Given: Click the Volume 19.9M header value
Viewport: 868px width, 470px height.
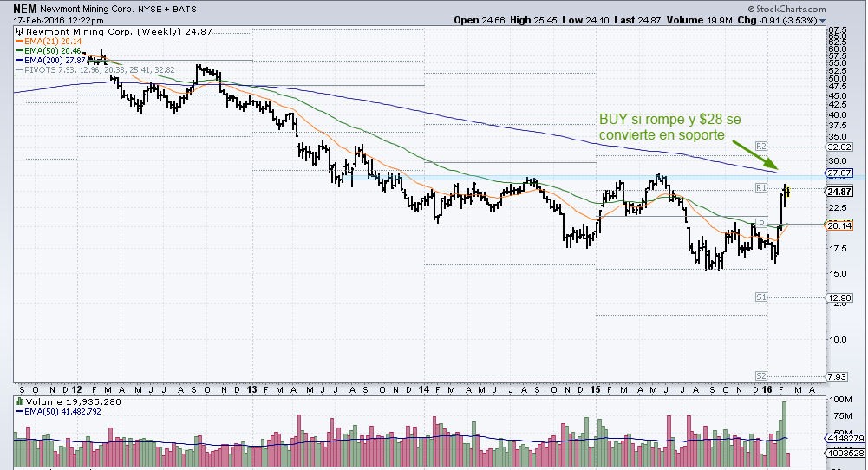Looking at the screenshot, I should coord(701,20).
